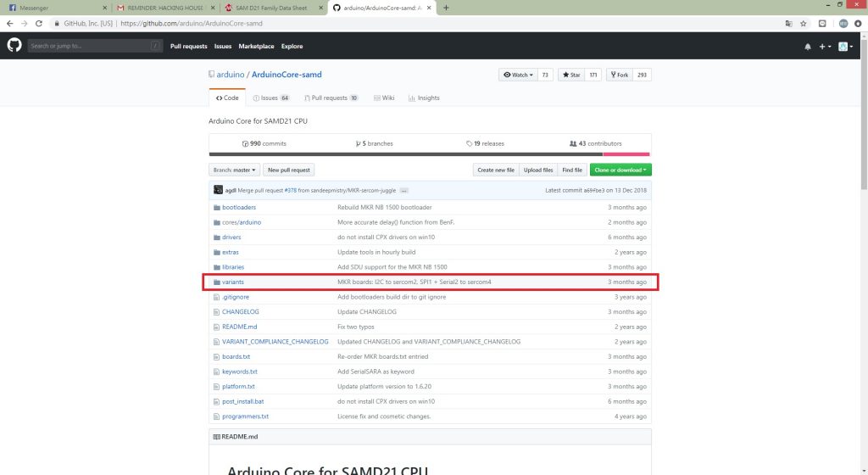Star the repository
The height and width of the screenshot is (475, 868).
[x=572, y=75]
